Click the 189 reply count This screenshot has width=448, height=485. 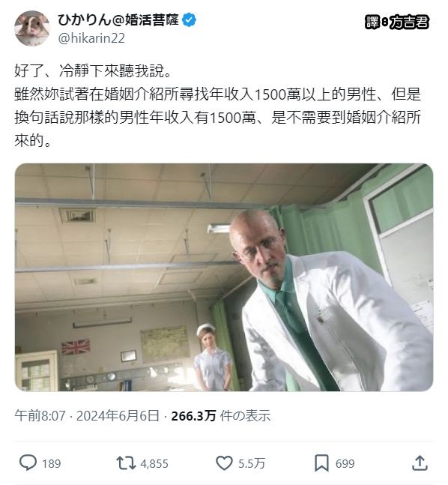pyautogui.click(x=52, y=464)
